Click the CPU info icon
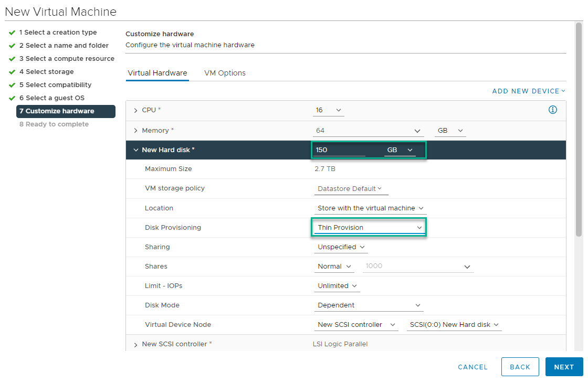The image size is (588, 383). pyautogui.click(x=552, y=110)
